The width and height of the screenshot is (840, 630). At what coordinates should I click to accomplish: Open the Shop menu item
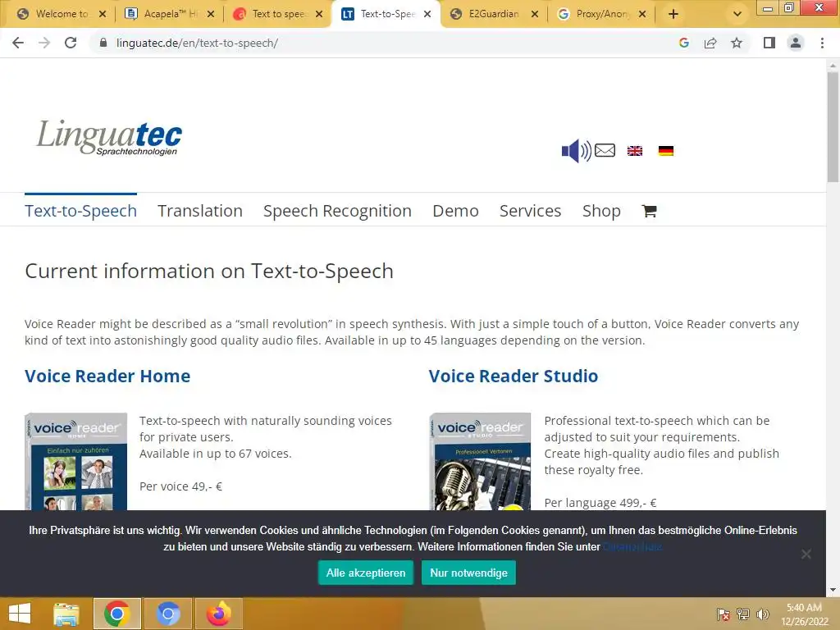(x=601, y=211)
